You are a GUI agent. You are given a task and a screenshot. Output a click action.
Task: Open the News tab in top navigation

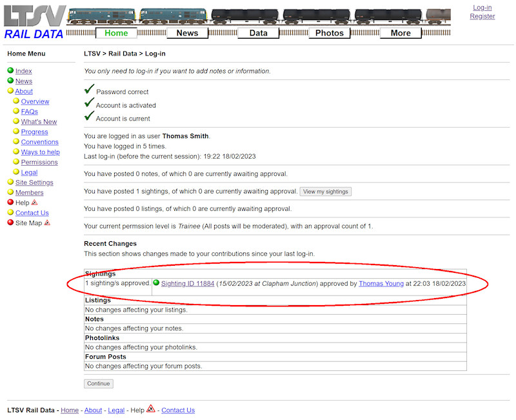pos(187,33)
